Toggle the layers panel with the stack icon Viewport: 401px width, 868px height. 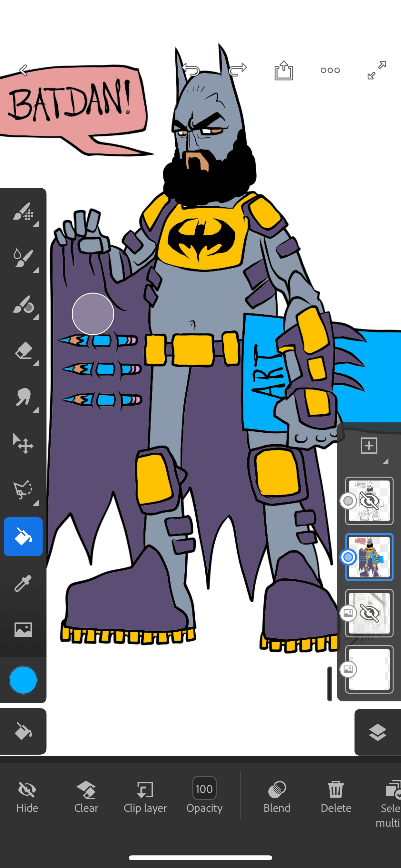[378, 732]
